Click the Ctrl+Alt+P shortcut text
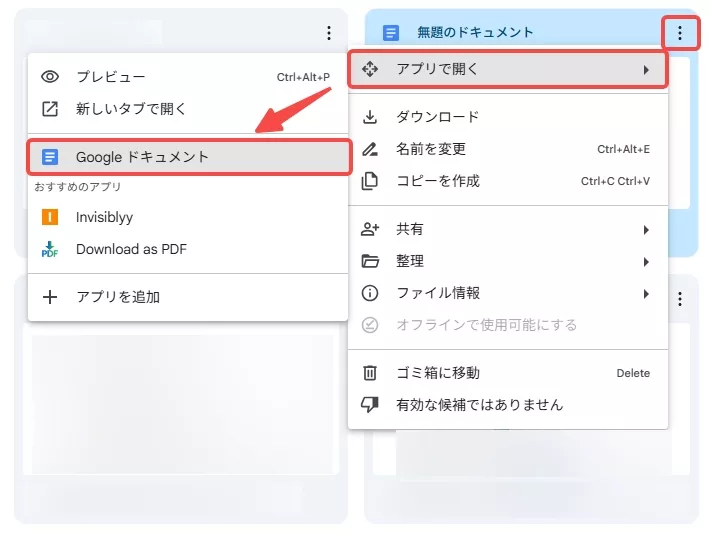This screenshot has width=709, height=535. (x=303, y=77)
